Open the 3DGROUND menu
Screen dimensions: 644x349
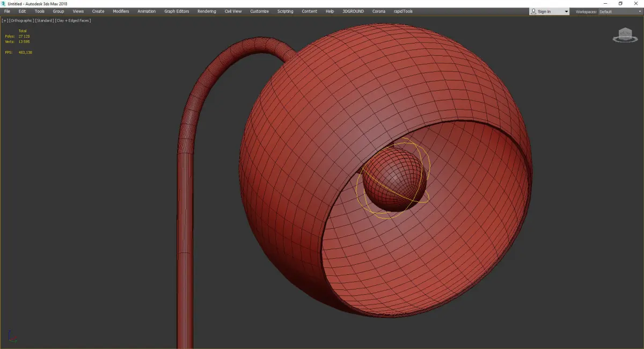pyautogui.click(x=352, y=11)
